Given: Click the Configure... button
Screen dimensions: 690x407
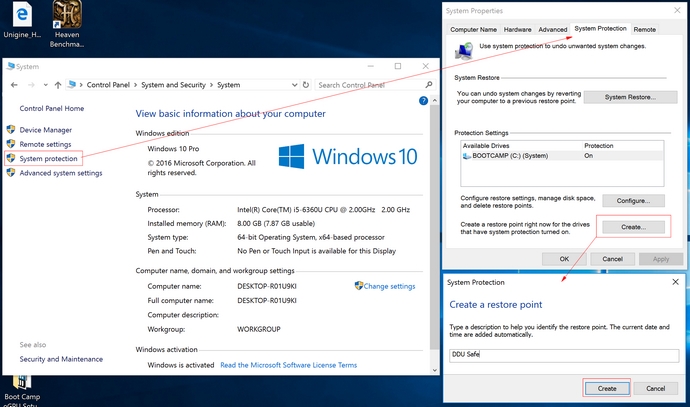Looking at the screenshot, I should coord(633,201).
